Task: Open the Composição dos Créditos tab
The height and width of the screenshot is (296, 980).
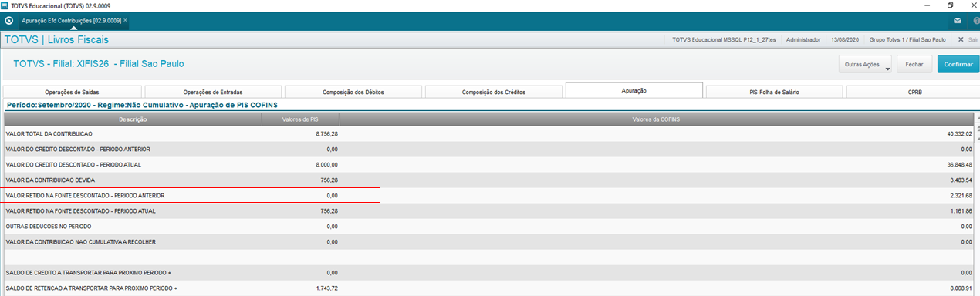Action: tap(494, 92)
